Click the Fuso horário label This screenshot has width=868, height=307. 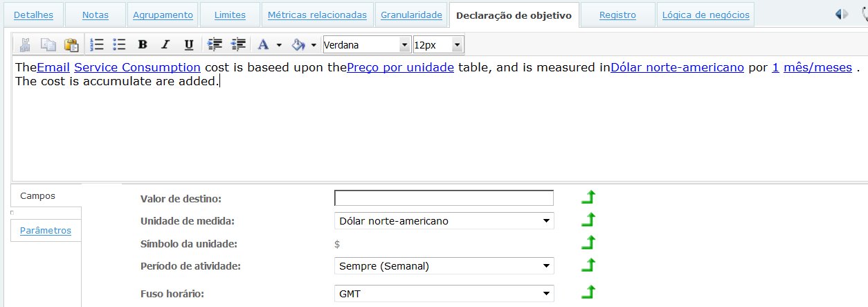(173, 294)
